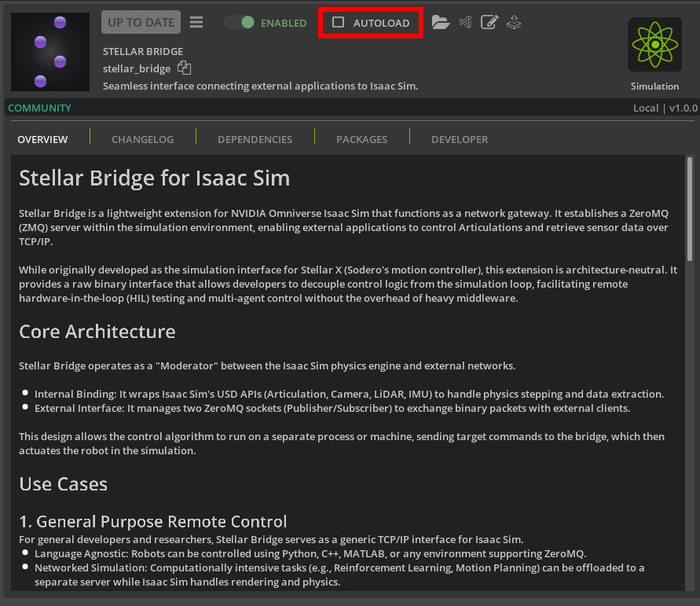Click the Core Architecture heading
Viewport: 700px width, 606px height.
97,332
